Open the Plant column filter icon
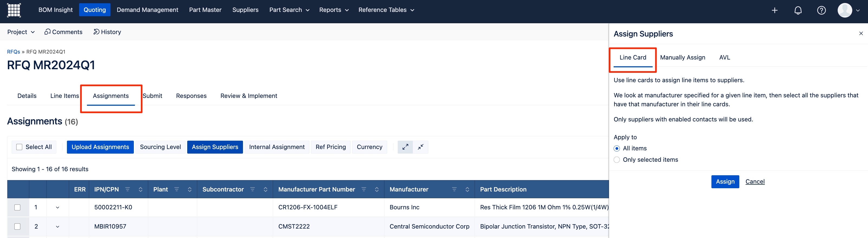868x238 pixels. pos(177,189)
